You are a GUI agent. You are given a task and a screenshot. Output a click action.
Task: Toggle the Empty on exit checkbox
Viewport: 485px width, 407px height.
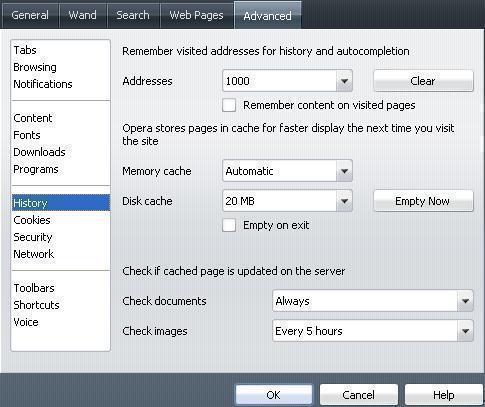(x=229, y=225)
